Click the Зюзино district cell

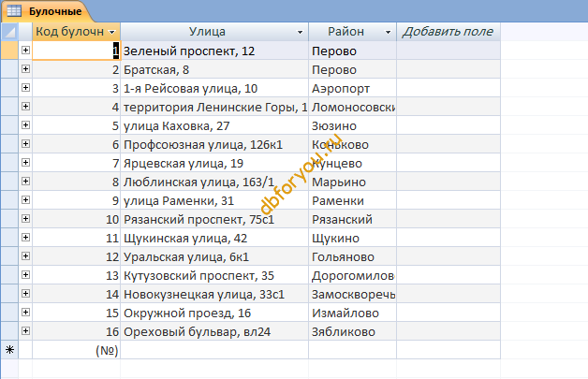[352, 125]
